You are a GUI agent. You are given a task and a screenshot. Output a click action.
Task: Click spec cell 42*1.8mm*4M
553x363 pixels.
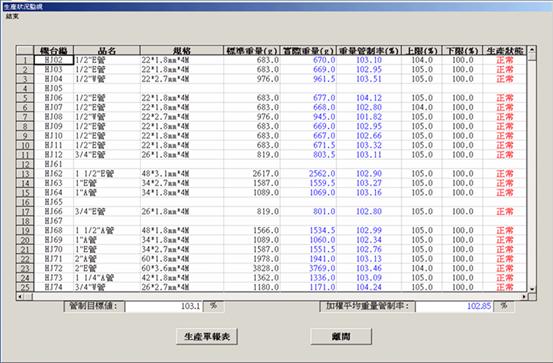[x=182, y=278]
